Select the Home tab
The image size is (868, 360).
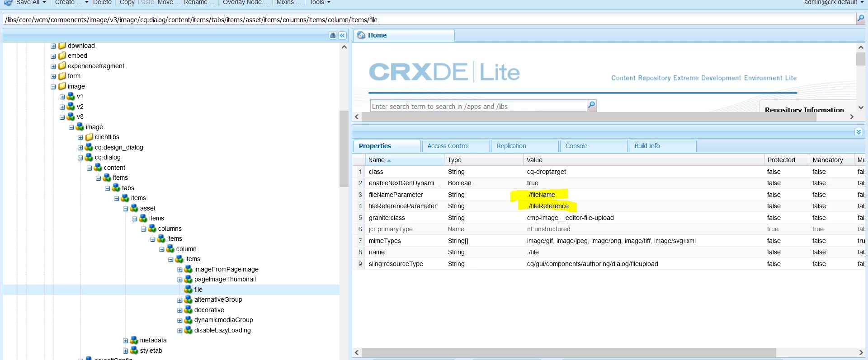click(x=404, y=35)
